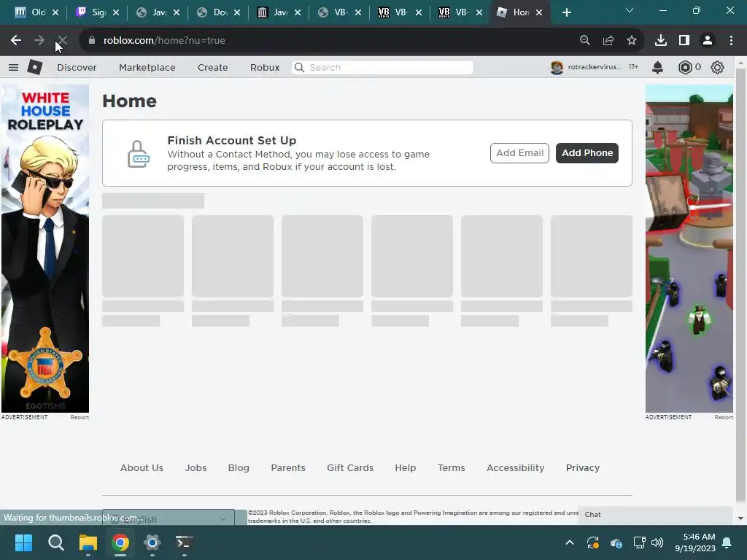Click the rotrackervirus username link
This screenshot has height=560, width=747.
coord(595,67)
